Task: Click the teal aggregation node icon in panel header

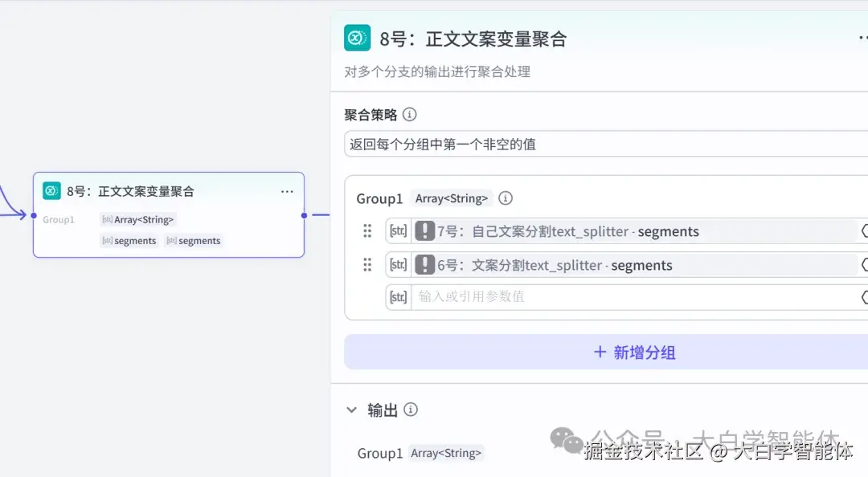Action: 355,37
